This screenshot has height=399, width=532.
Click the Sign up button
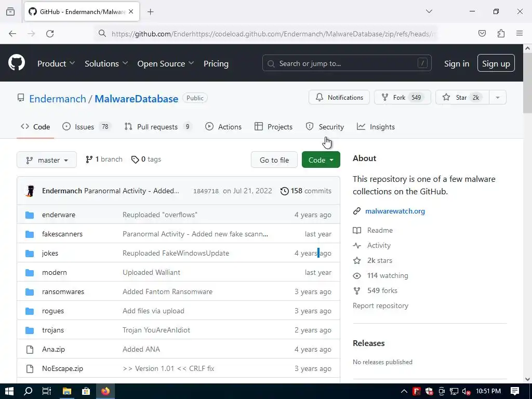coord(496,63)
